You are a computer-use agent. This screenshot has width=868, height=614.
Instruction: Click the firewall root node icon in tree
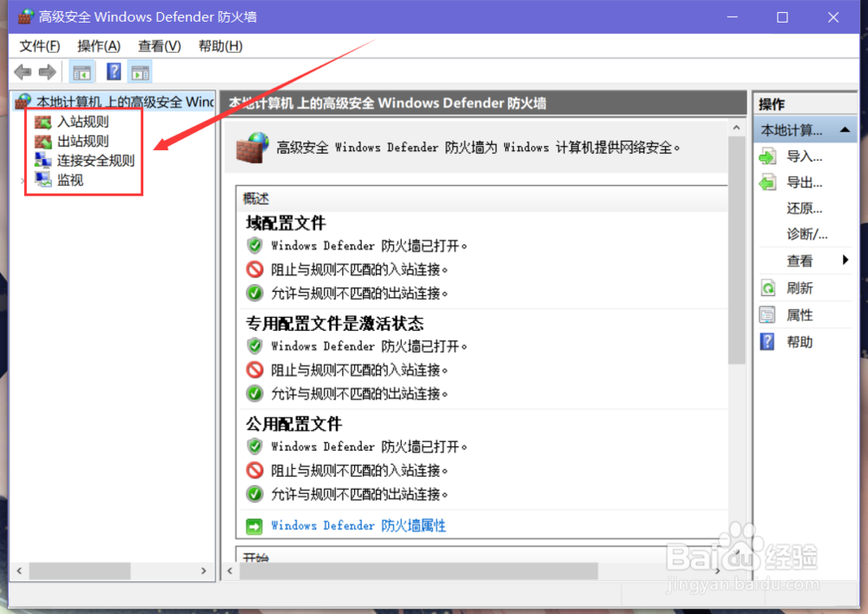(x=23, y=102)
